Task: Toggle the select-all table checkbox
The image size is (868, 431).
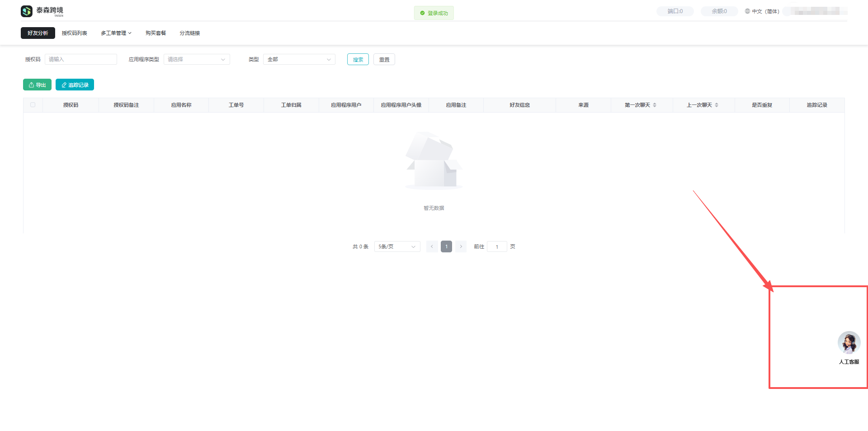Action: click(x=33, y=105)
